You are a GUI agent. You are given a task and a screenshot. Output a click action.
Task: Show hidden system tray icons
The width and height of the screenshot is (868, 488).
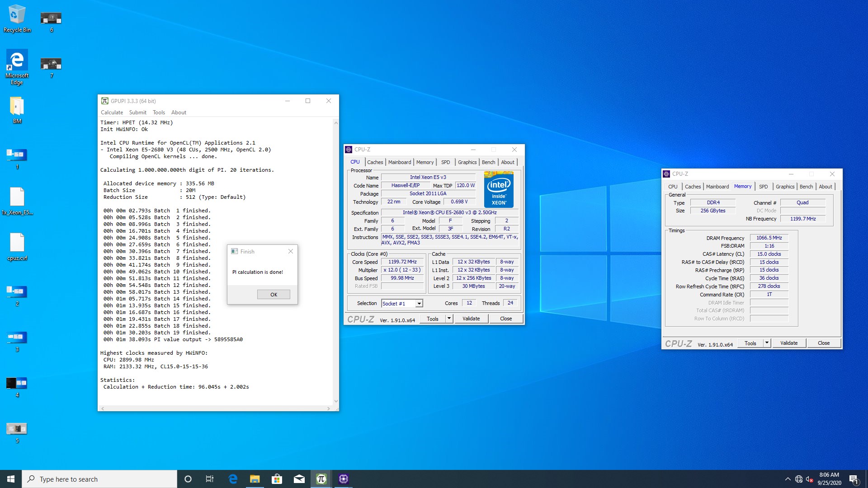[788, 479]
